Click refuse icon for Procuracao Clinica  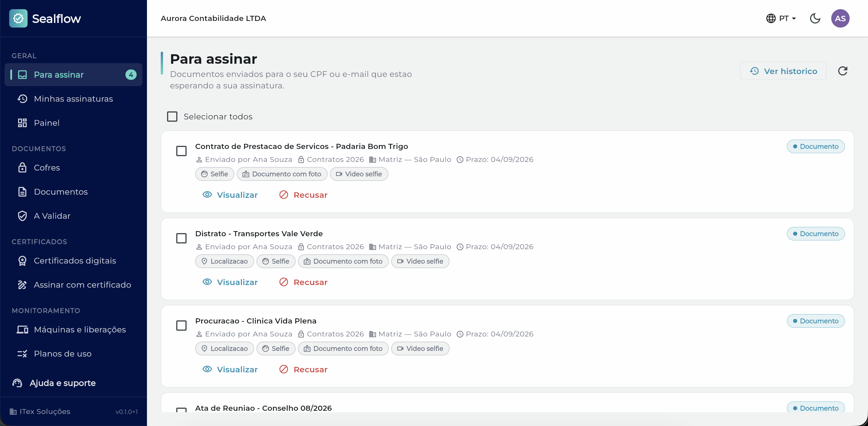pyautogui.click(x=283, y=369)
